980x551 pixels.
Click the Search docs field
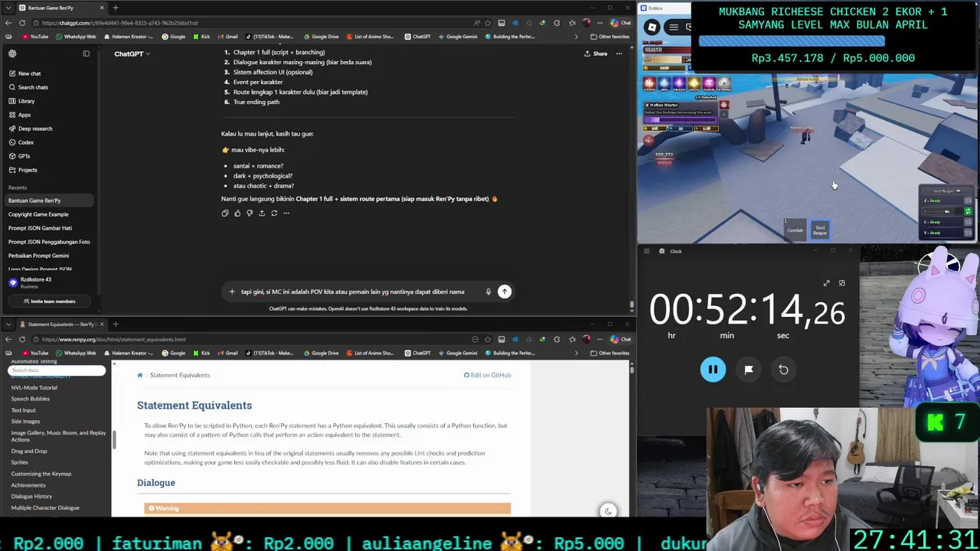pyautogui.click(x=57, y=370)
